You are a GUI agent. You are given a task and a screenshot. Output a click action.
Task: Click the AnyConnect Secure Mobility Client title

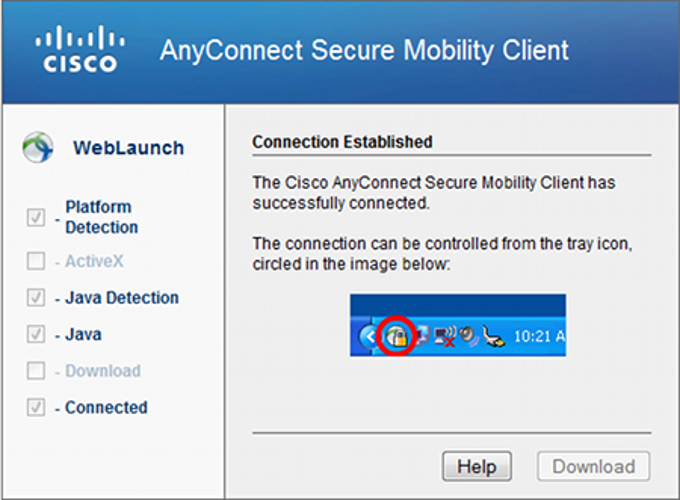click(x=364, y=50)
